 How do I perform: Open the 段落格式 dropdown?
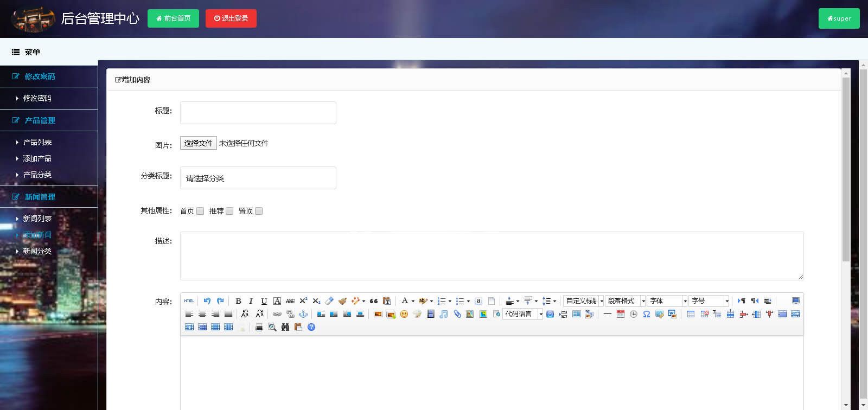626,301
